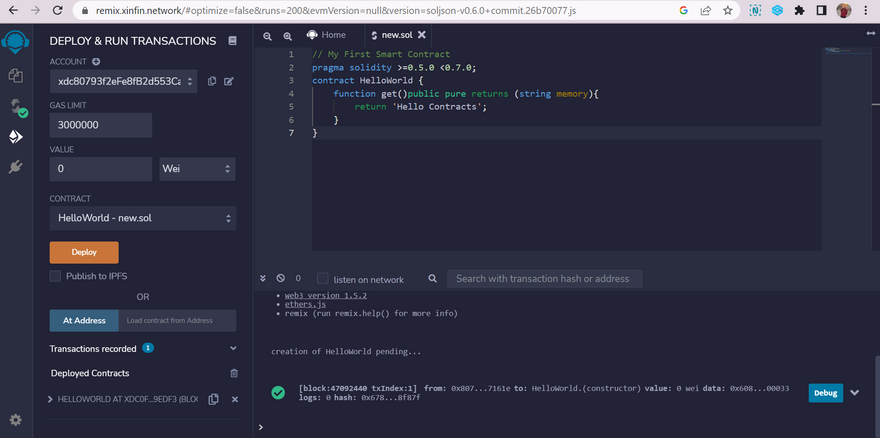Expand the deployed HELLOWORLD contract instance
This screenshot has width=880, height=438.
(x=52, y=399)
